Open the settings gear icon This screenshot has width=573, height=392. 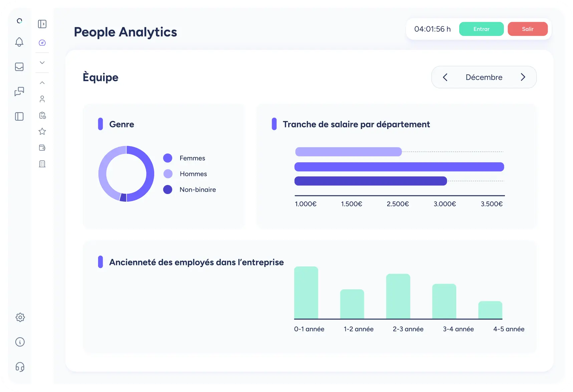tap(20, 317)
